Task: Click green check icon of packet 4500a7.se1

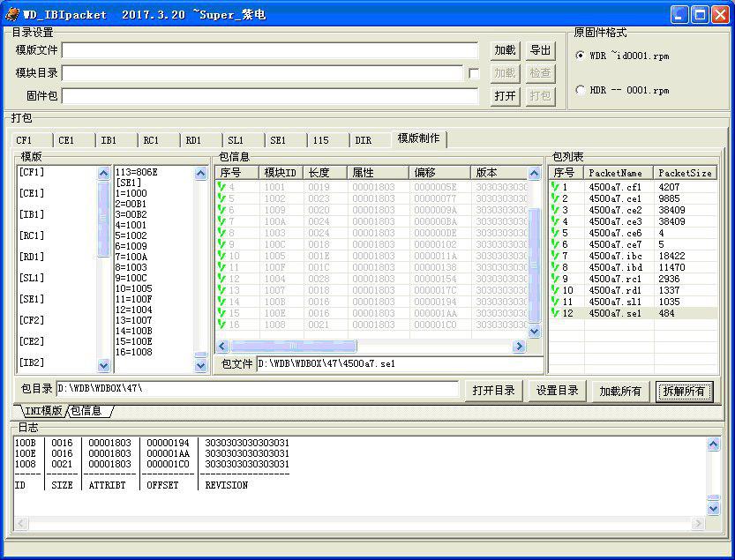Action: pyautogui.click(x=555, y=313)
